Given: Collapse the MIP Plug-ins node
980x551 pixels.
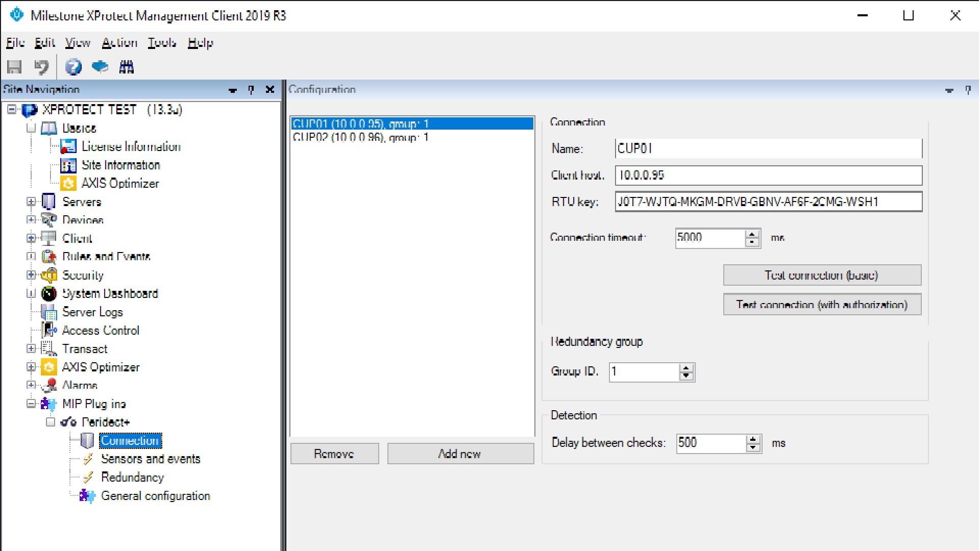Looking at the screenshot, I should pos(31,404).
